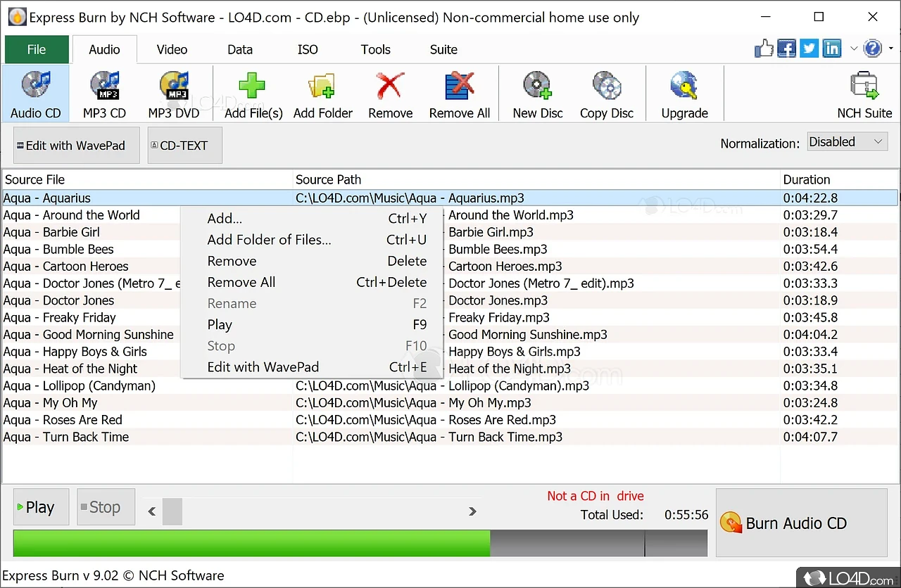This screenshot has height=588, width=901.
Task: Open the CD-TEXT button
Action: tap(184, 146)
